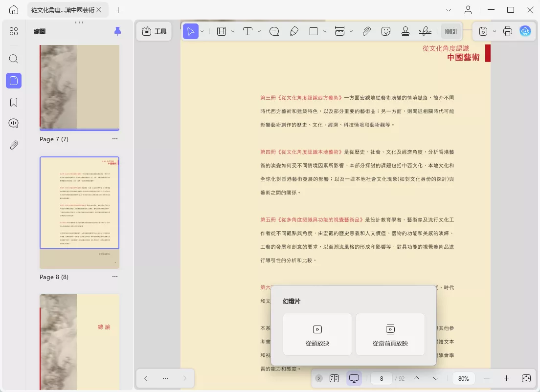Select the rectangle shape tool
This screenshot has width=540, height=392.
pos(314,32)
